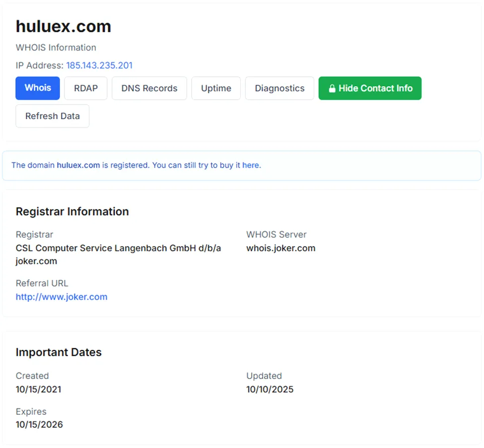Click the Registrar Information heading
The height and width of the screenshot is (448, 484).
(x=72, y=212)
